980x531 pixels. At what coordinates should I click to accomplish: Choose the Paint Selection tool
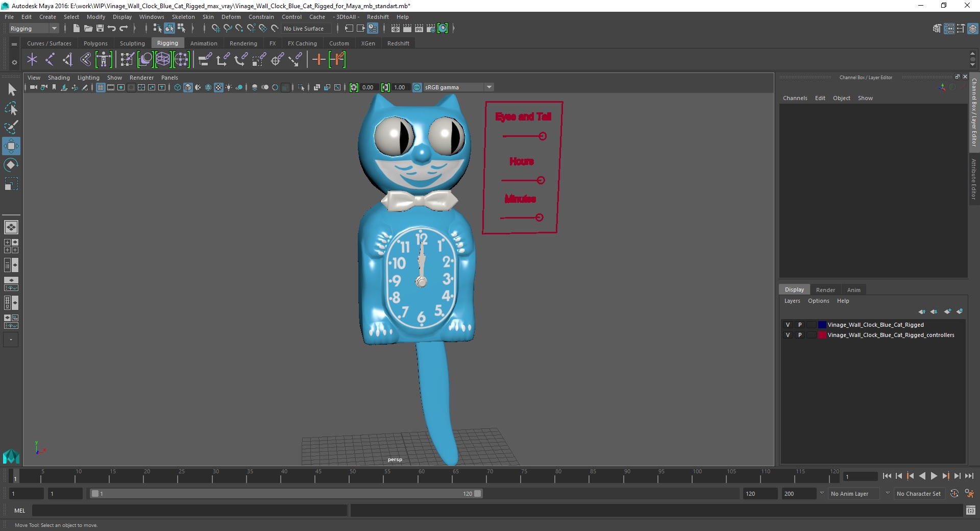tap(11, 127)
